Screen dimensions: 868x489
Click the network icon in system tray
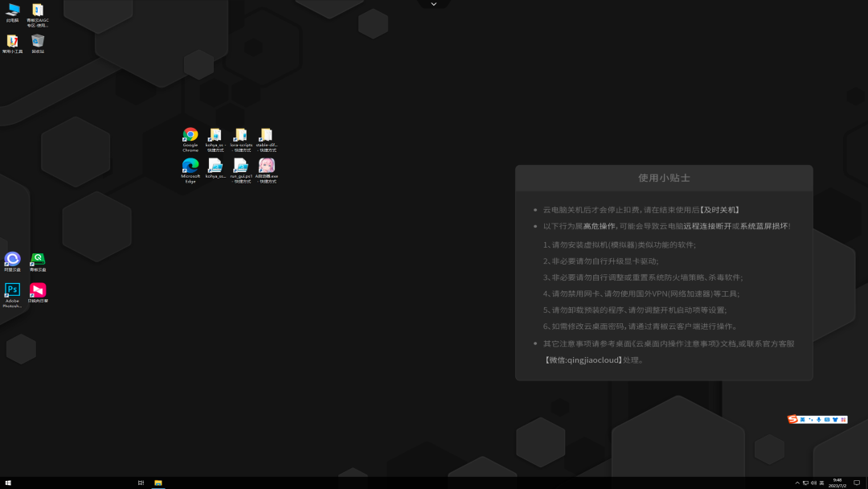coord(805,483)
